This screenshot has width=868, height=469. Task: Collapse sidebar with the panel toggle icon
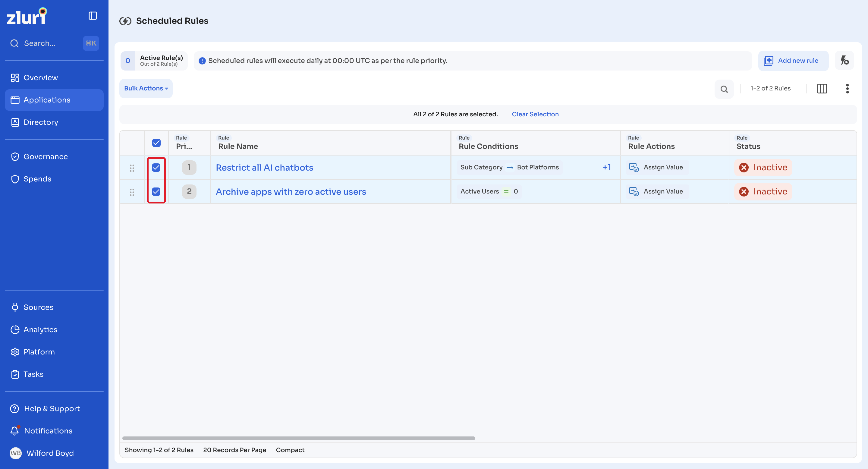pyautogui.click(x=93, y=16)
